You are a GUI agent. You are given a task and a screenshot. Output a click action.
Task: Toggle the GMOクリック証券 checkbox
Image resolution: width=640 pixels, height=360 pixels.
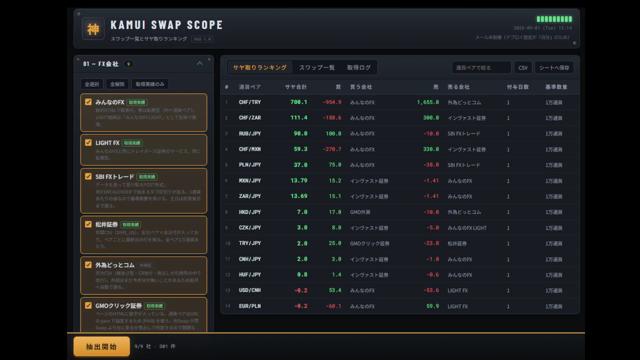pyautogui.click(x=88, y=305)
